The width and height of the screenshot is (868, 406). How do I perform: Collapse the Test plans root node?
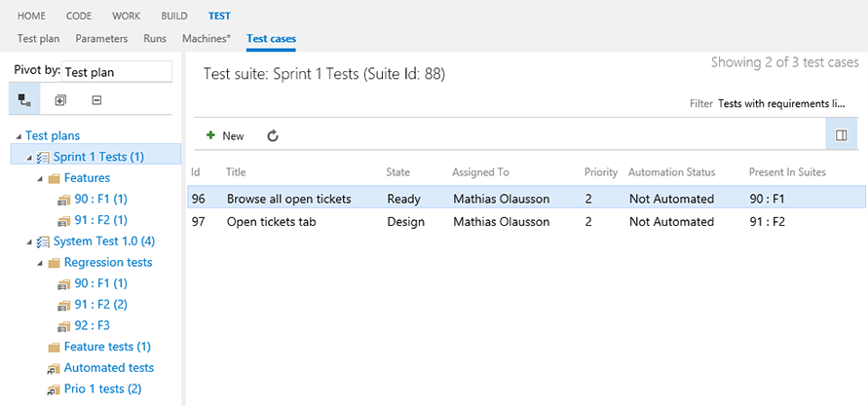(x=19, y=136)
